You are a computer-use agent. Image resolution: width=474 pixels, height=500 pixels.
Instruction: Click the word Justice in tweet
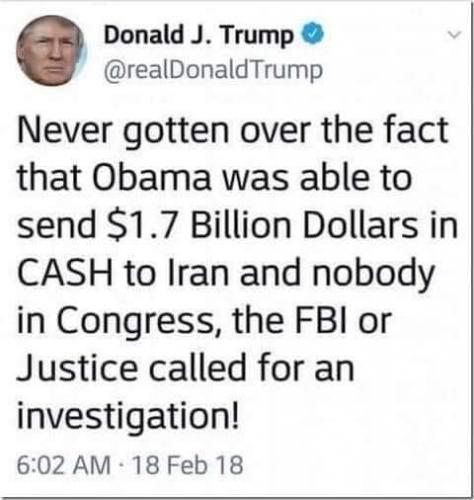point(77,369)
